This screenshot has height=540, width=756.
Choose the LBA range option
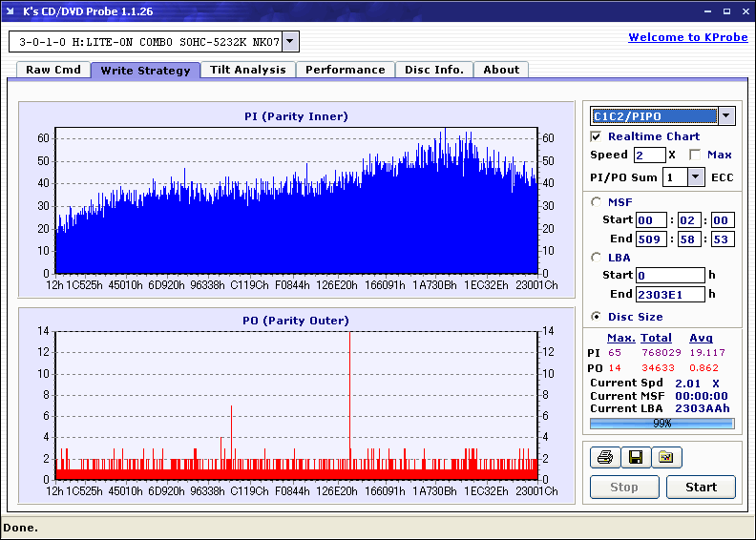coord(597,257)
